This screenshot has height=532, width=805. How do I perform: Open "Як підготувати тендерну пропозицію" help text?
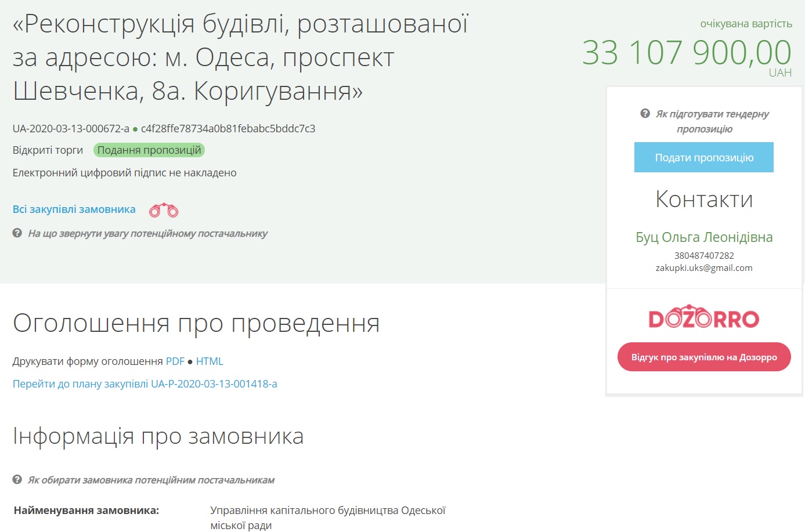pos(712,121)
